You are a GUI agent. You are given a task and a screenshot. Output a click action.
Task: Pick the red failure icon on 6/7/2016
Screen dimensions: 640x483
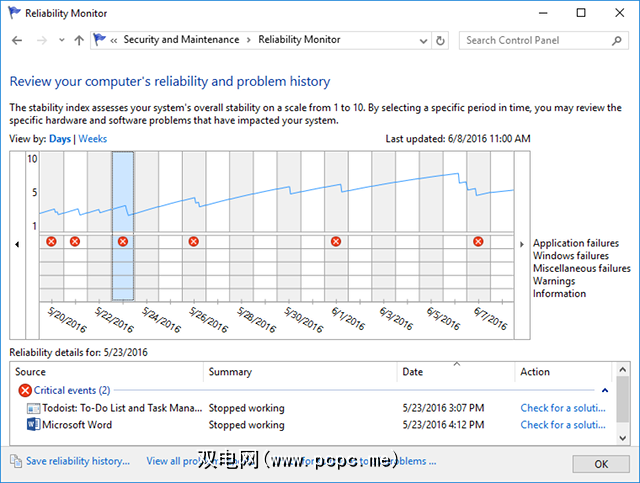478,242
